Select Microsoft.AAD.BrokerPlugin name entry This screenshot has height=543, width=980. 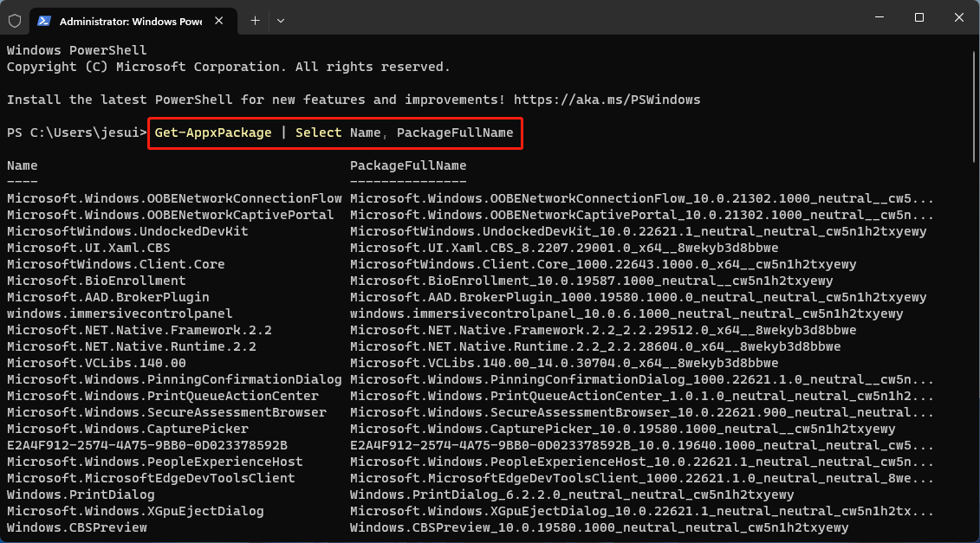coord(108,297)
